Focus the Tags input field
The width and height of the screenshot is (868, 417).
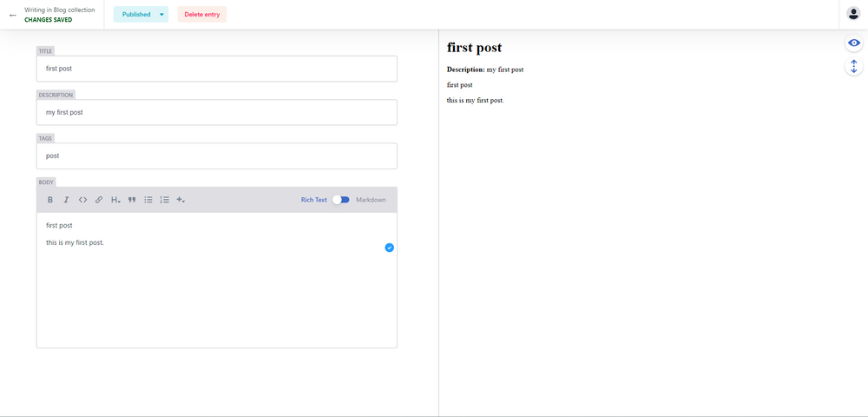[217, 156]
